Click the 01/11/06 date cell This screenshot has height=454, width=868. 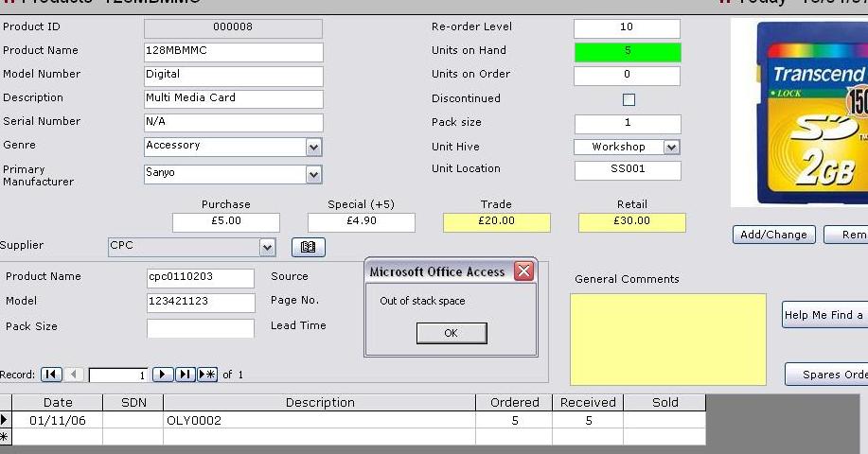tap(58, 420)
